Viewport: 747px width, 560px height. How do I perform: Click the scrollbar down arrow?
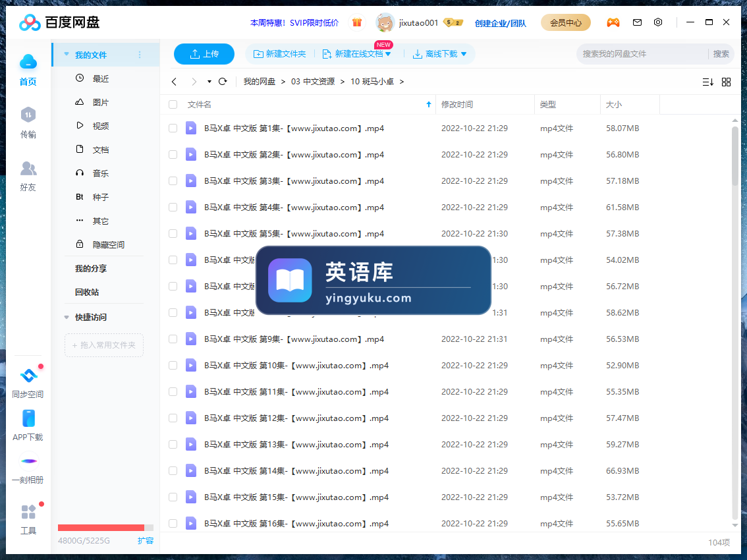(735, 525)
